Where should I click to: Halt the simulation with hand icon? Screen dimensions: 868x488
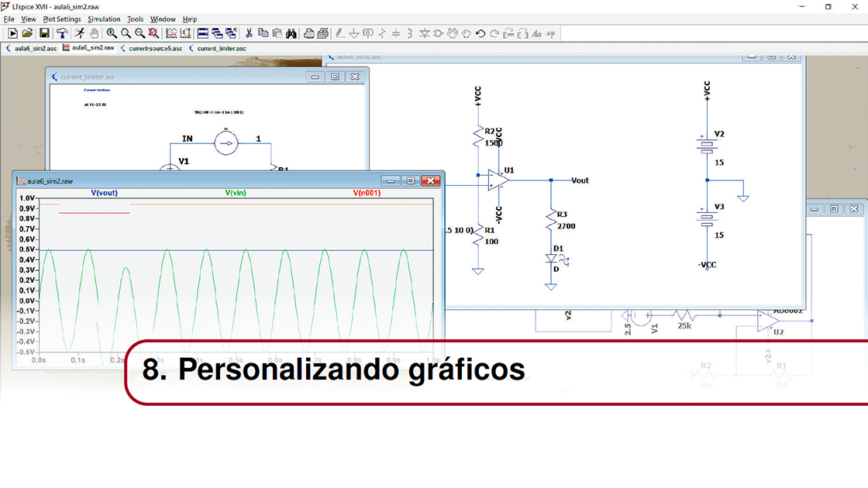click(94, 34)
